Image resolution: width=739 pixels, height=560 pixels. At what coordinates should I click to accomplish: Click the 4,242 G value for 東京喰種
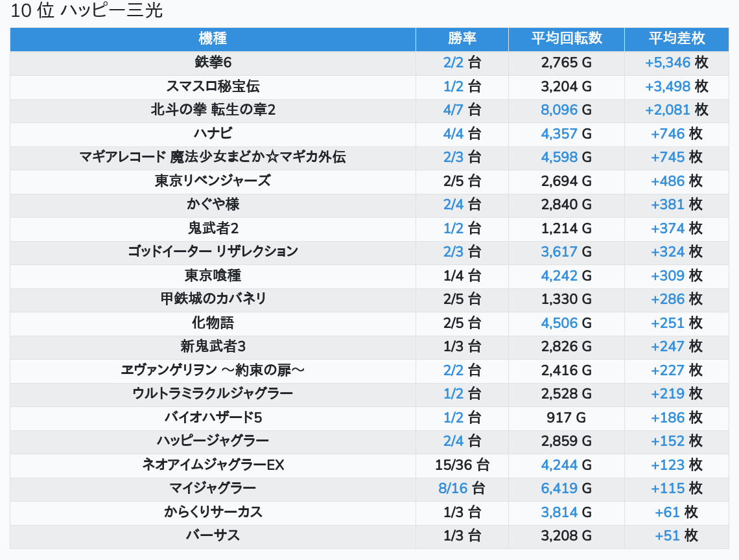559,275
